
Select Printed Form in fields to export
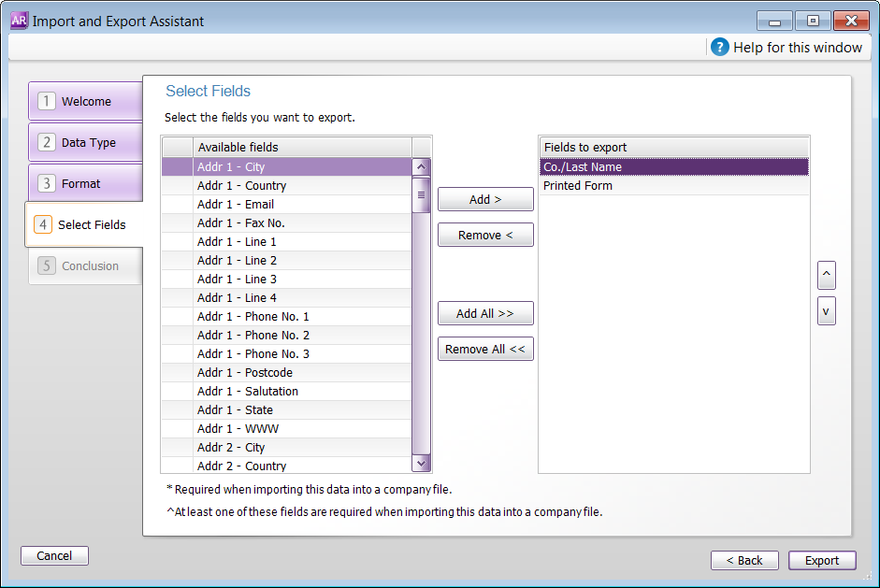coord(673,185)
